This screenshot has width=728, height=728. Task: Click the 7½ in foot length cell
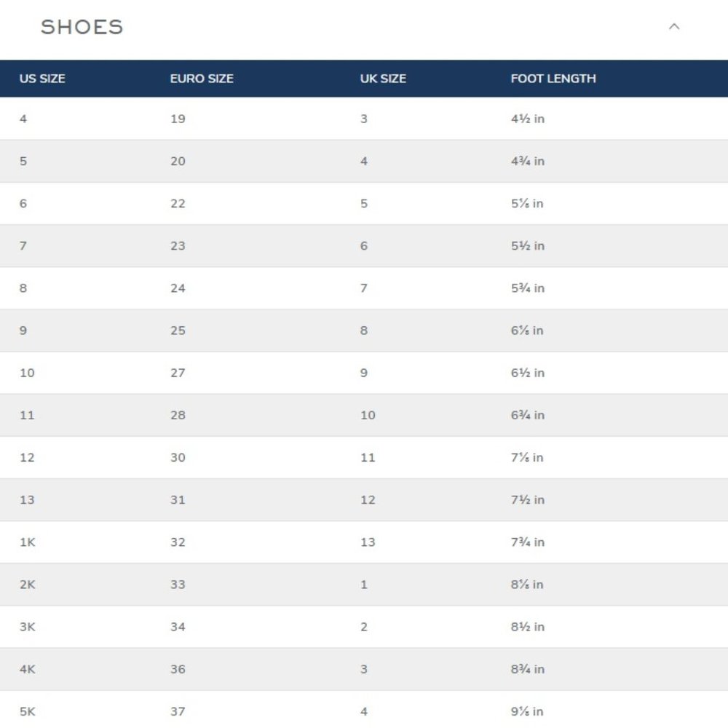[527, 499]
